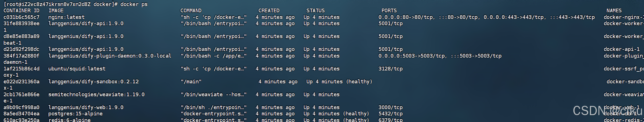Select the PORTS column header

coord(389,11)
